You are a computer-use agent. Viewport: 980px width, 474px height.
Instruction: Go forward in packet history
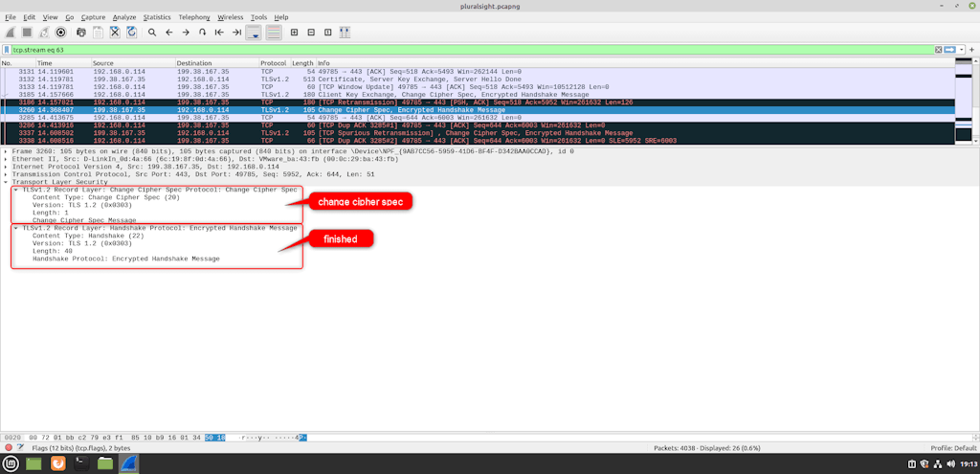[x=186, y=32]
